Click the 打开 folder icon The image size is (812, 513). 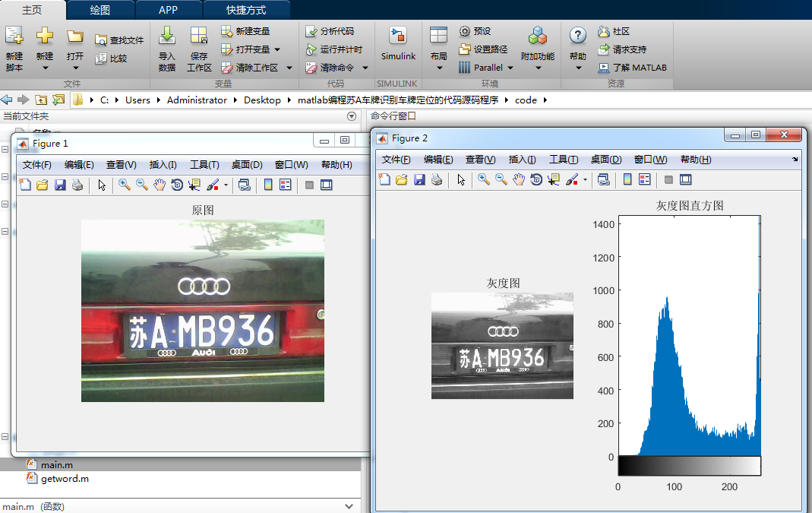(x=75, y=36)
